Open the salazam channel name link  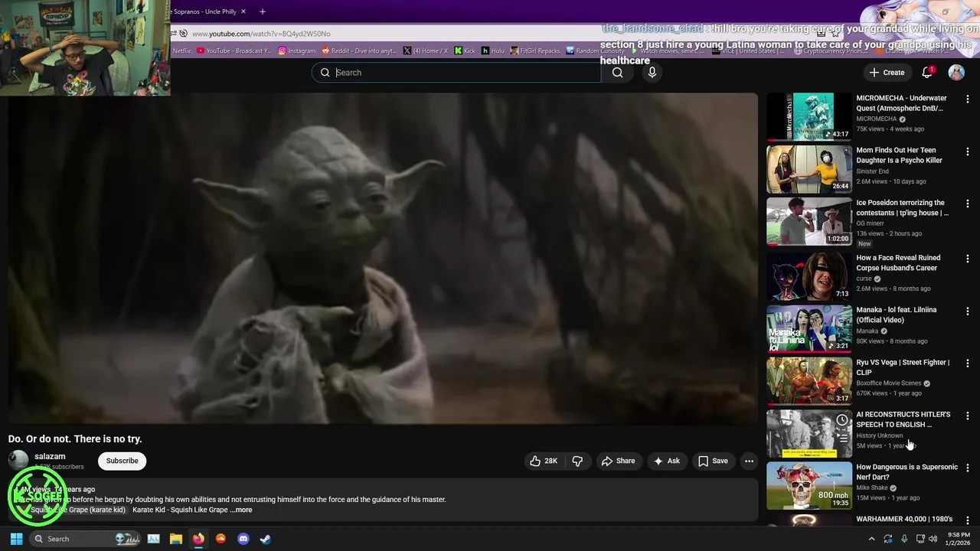tap(50, 456)
